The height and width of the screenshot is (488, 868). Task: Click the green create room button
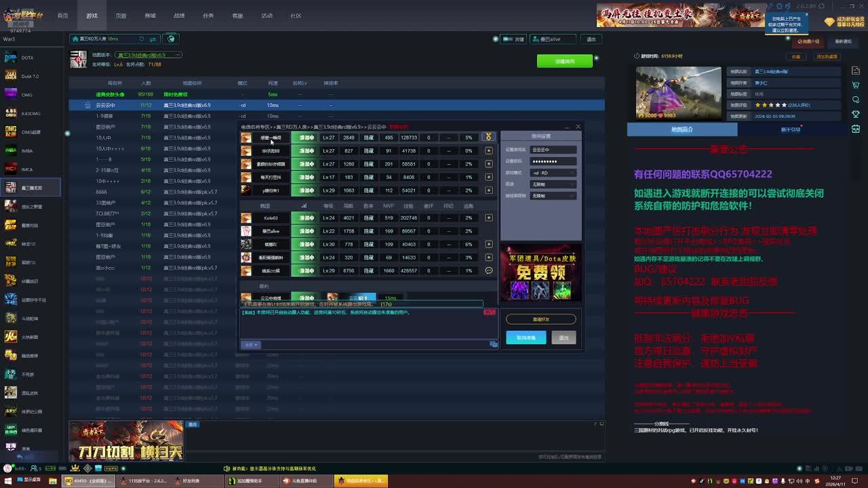(x=564, y=61)
